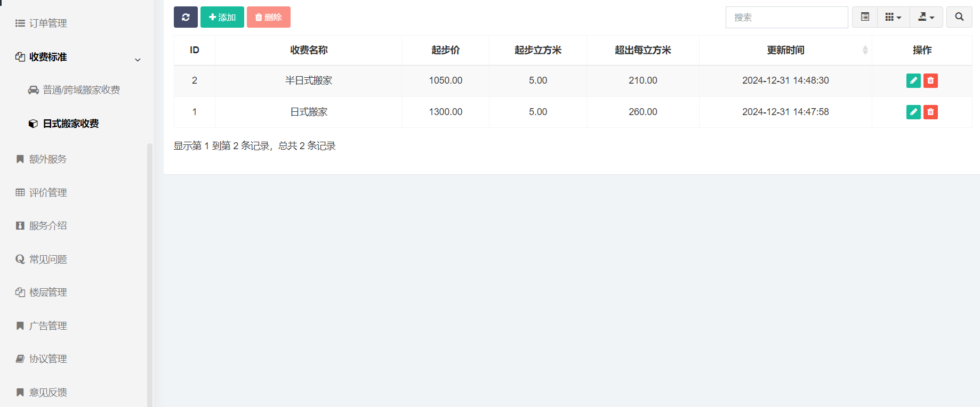This screenshot has width=980, height=407.
Task: Click the table icon beside 评价管理
Action: 20,192
